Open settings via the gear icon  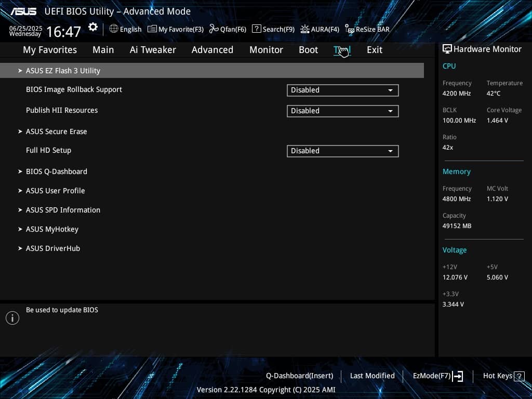pos(92,27)
